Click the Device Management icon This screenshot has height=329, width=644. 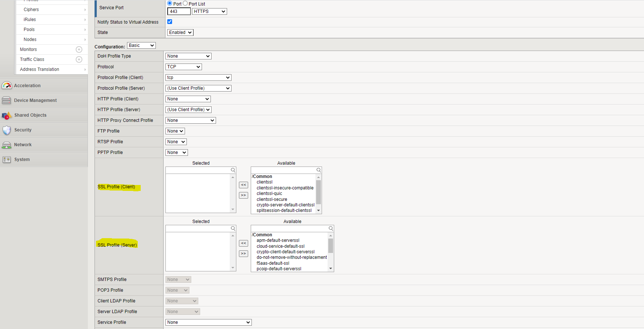point(7,100)
